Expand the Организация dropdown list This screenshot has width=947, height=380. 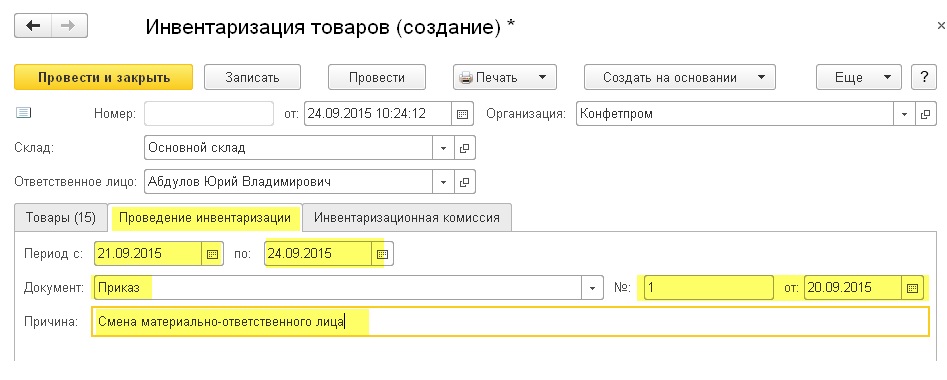coord(905,114)
